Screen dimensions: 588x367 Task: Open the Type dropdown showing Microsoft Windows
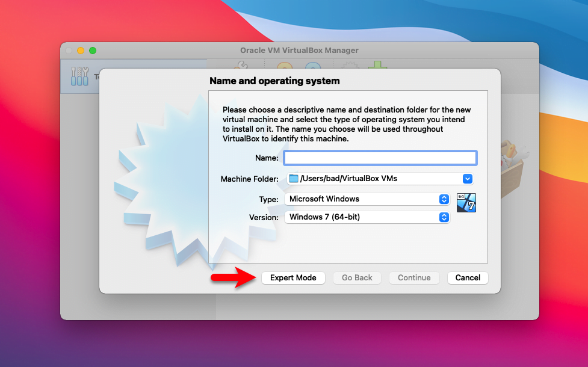tap(367, 199)
